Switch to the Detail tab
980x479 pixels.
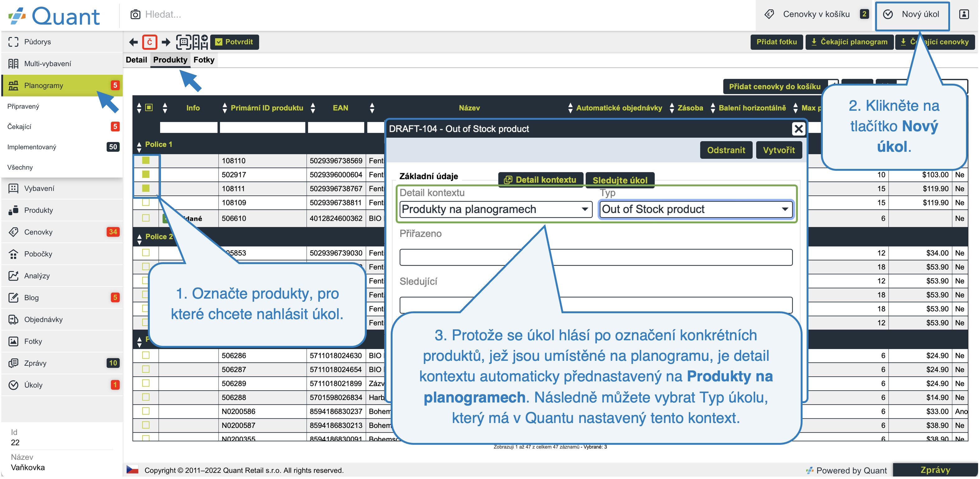[x=136, y=60]
